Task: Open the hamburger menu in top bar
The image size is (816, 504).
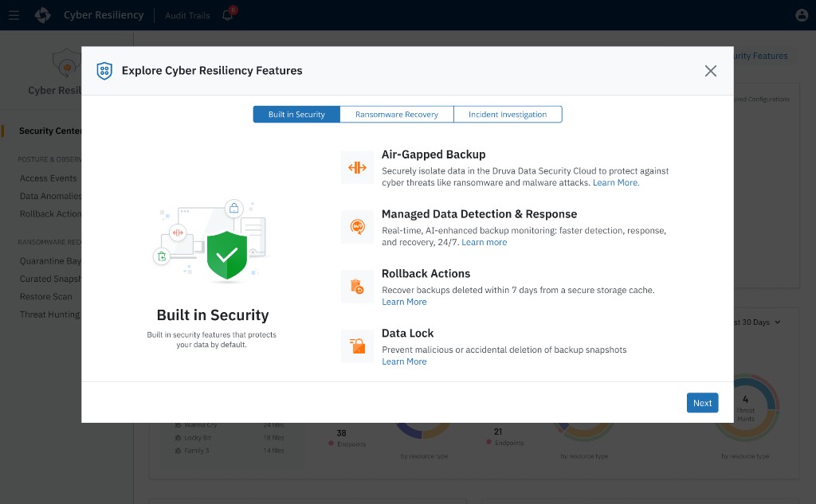Action: (x=14, y=15)
